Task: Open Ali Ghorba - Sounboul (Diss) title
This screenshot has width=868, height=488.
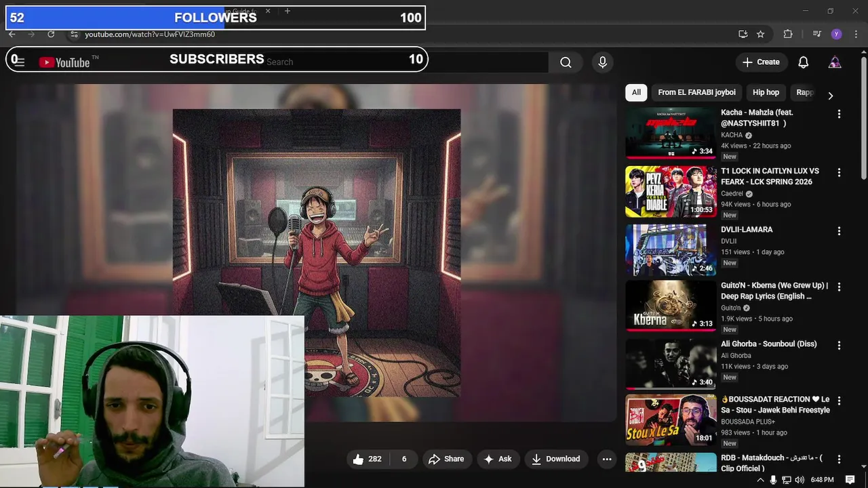Action: point(768,344)
